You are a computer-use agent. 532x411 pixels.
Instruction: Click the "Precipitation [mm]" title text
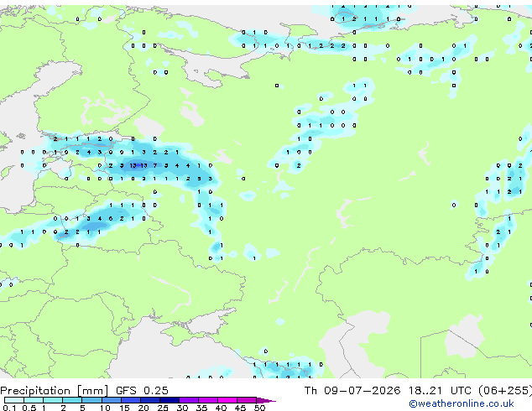click(x=55, y=391)
